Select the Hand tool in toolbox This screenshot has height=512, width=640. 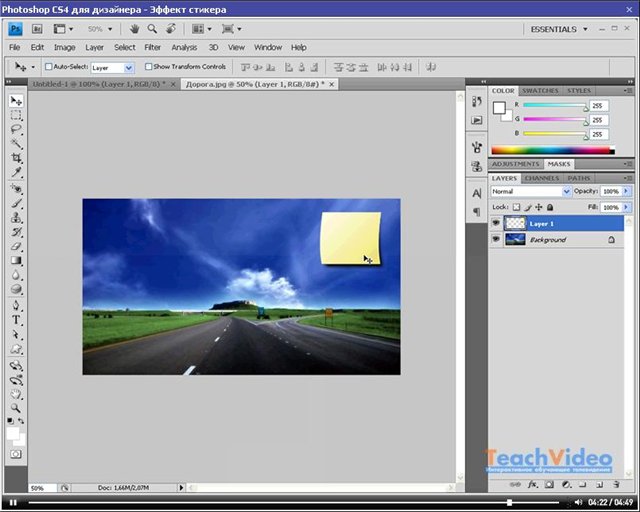pos(16,394)
